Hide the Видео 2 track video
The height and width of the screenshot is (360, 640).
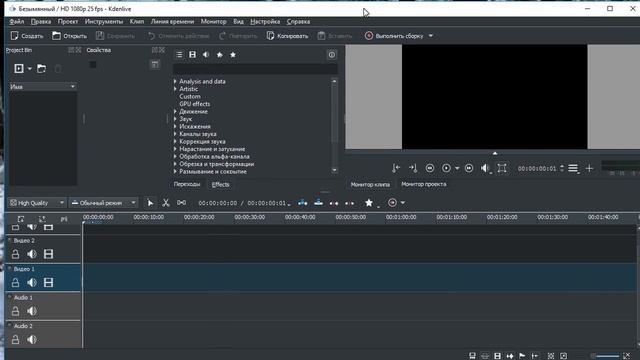pos(48,254)
